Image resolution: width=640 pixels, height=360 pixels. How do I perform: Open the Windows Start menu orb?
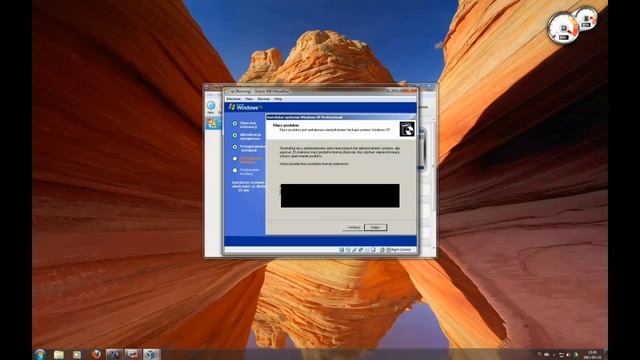tap(40, 354)
